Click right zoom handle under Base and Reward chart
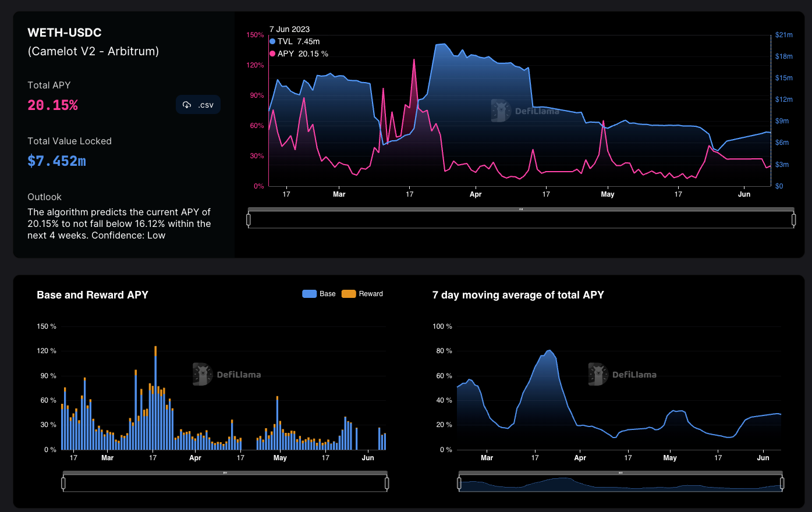 387,483
